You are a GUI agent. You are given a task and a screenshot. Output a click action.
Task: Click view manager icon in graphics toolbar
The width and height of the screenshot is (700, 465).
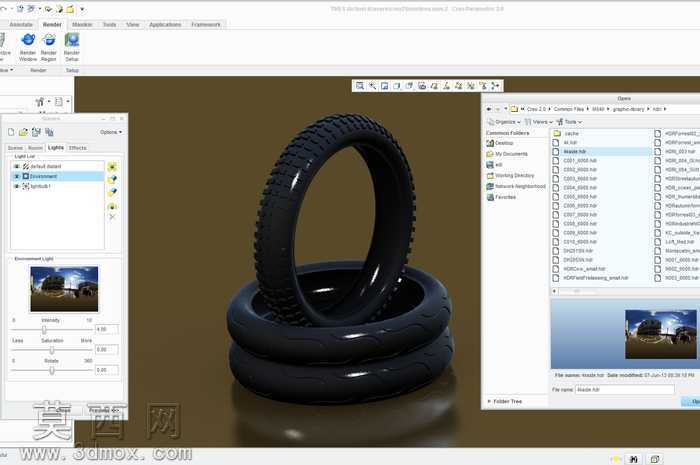pos(422,86)
